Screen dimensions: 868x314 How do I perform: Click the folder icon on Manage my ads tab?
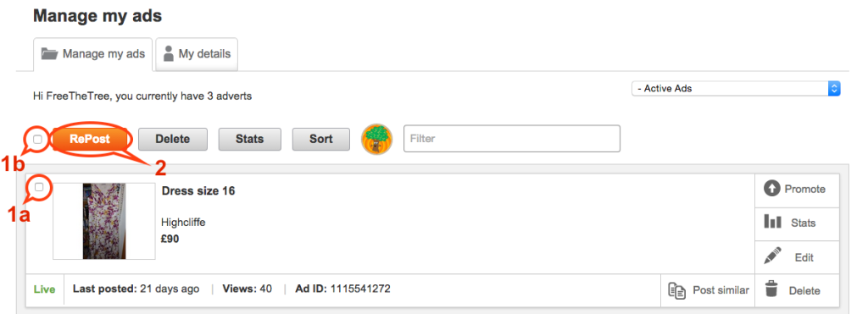49,53
